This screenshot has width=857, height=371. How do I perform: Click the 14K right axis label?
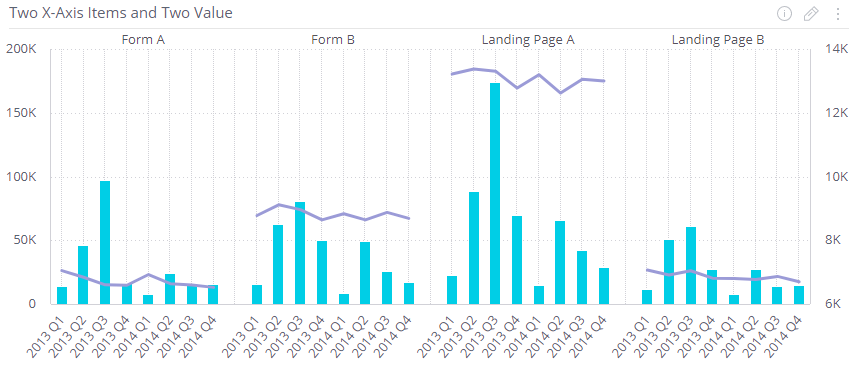pyautogui.click(x=836, y=49)
